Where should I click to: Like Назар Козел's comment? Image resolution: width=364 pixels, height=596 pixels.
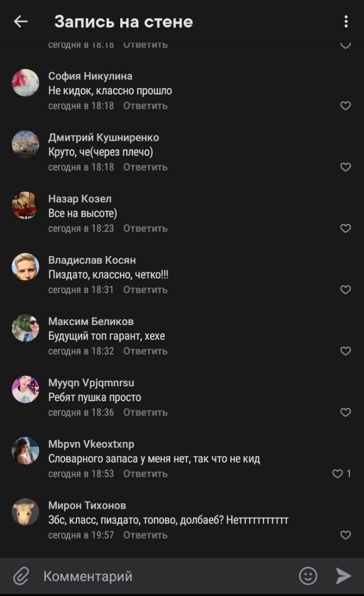(x=345, y=228)
